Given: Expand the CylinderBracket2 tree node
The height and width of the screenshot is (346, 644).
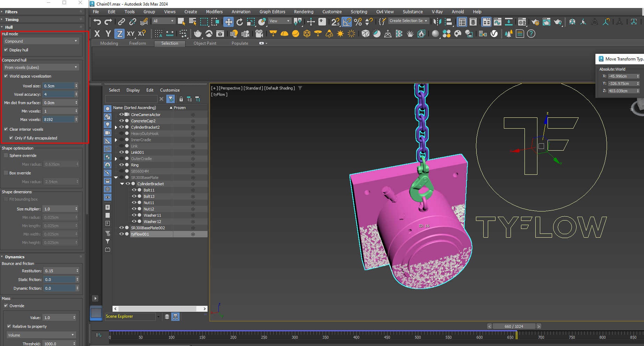Looking at the screenshot, I should pyautogui.click(x=116, y=127).
